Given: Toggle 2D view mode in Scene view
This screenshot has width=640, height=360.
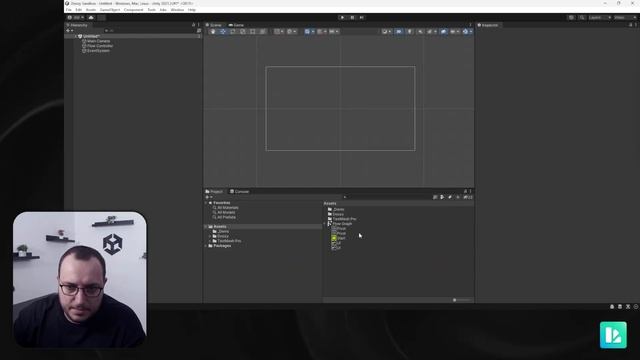Looking at the screenshot, I should coord(399,31).
